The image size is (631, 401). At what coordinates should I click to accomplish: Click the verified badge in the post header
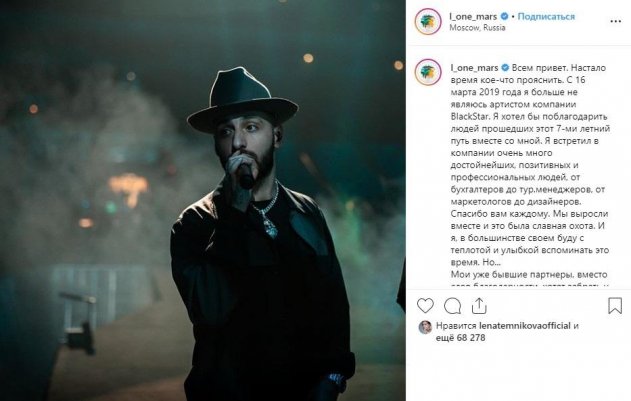(x=508, y=16)
